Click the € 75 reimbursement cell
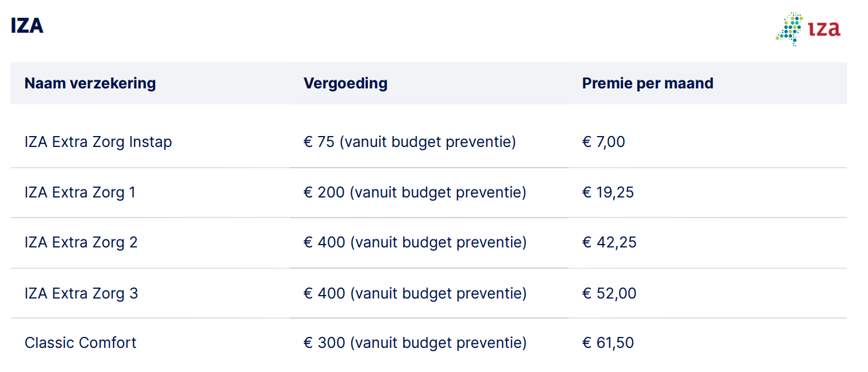Image resolution: width=868 pixels, height=372 pixels. (409, 142)
